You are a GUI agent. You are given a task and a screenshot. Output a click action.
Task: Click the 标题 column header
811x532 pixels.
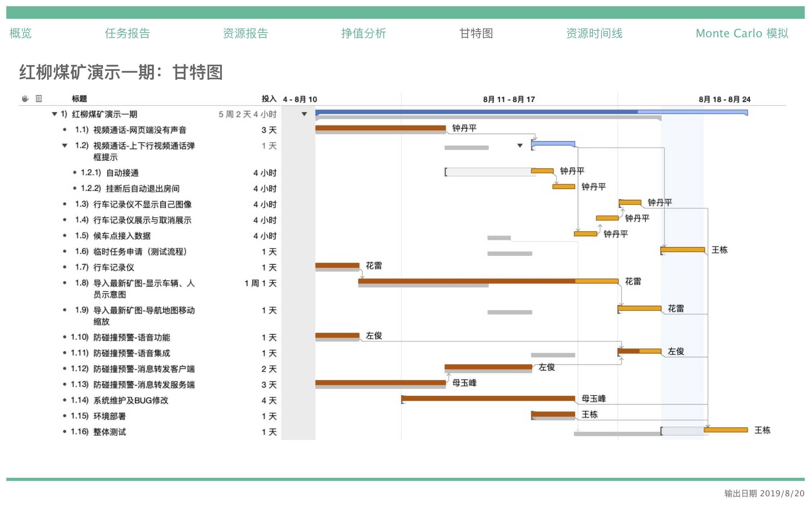pyautogui.click(x=79, y=99)
